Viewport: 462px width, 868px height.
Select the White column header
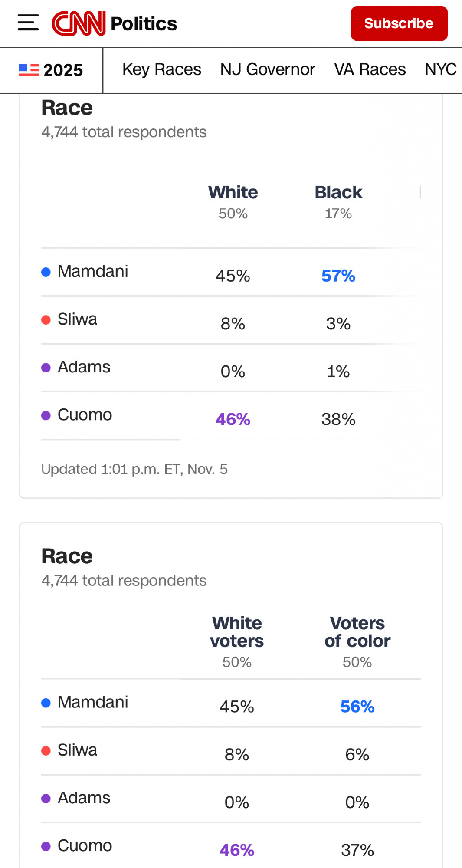click(233, 193)
